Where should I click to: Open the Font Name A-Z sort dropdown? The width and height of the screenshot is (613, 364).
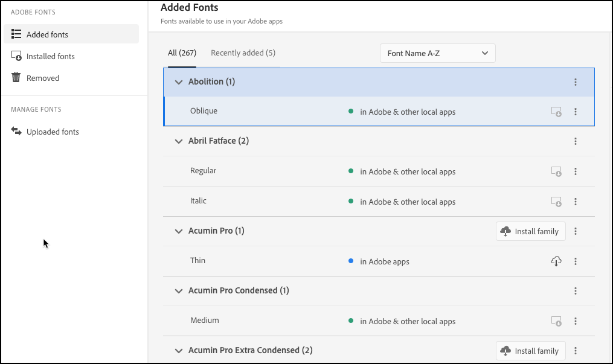(437, 53)
